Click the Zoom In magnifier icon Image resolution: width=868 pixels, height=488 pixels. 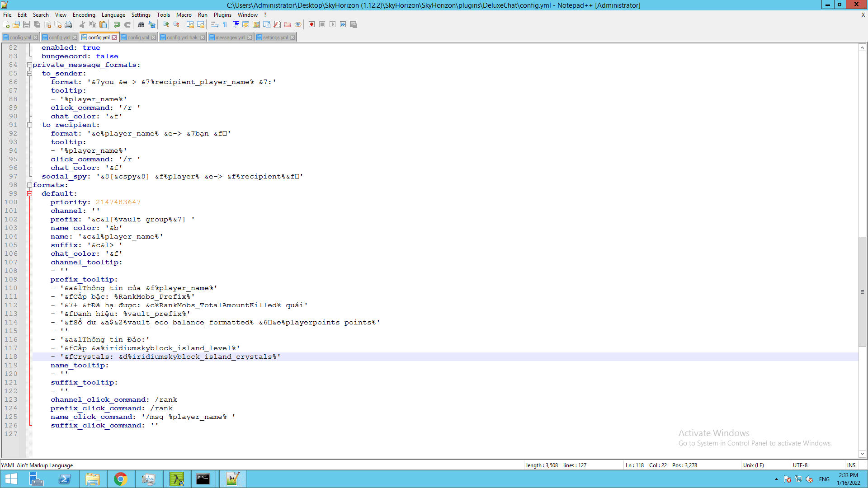pos(166,24)
